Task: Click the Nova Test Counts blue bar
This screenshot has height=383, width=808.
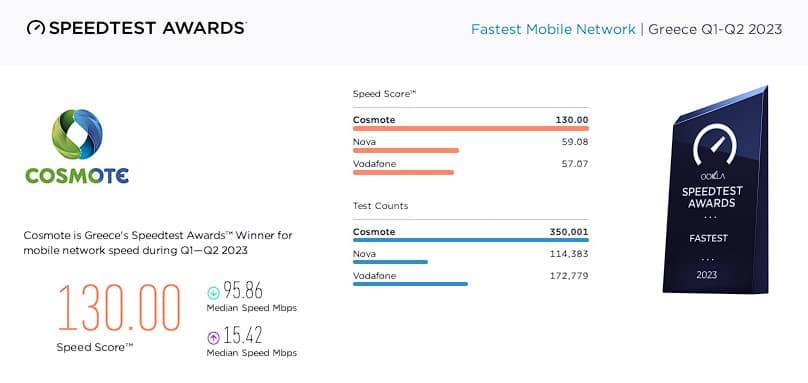Action: pos(390,262)
